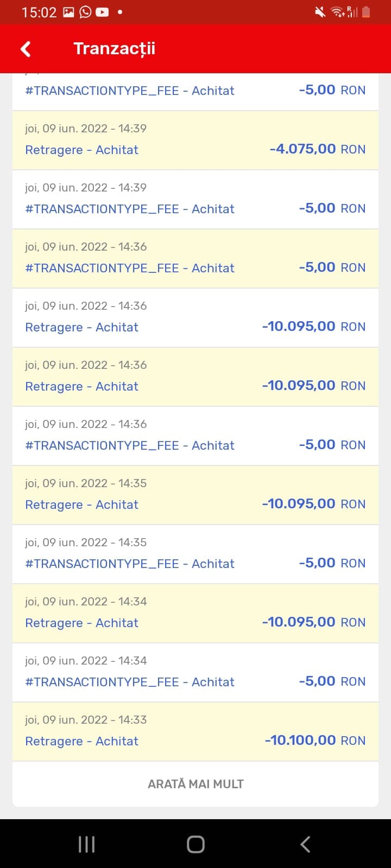The image size is (391, 868).
Task: Tap the gallery image notification icon
Action: pos(68,12)
